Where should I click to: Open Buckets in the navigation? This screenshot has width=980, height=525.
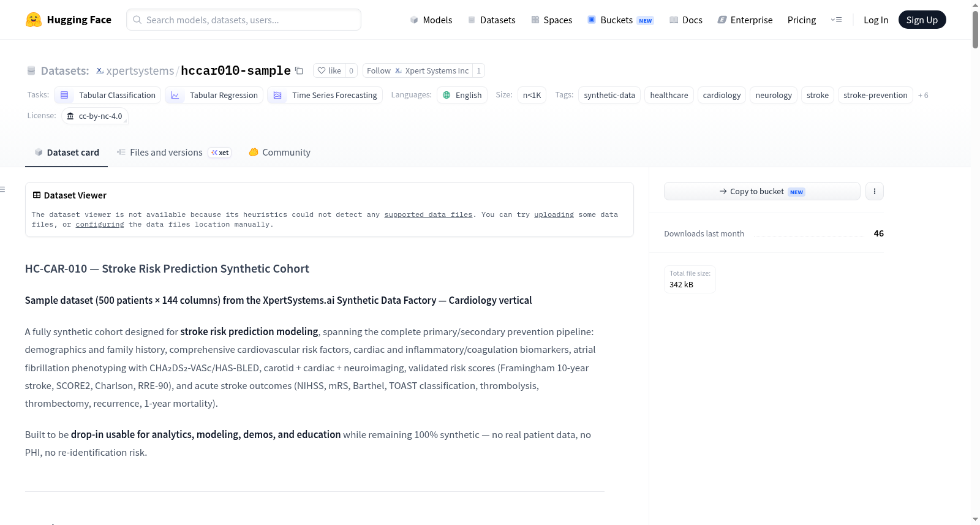(620, 20)
